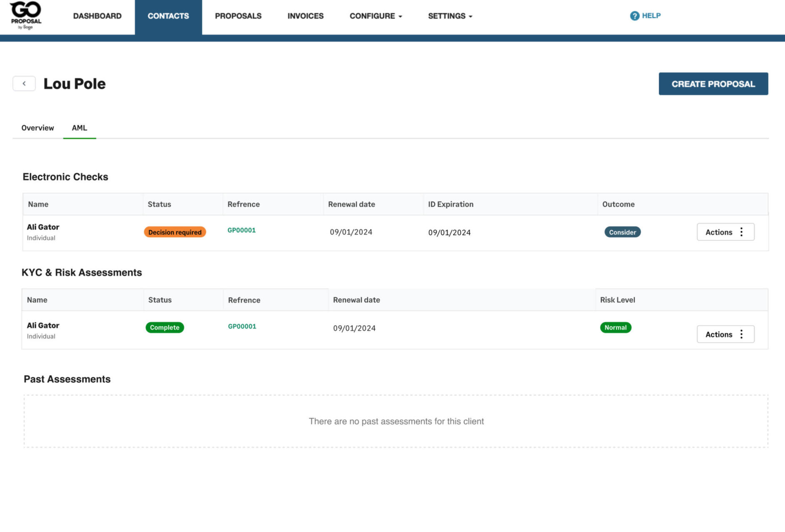Expand the Configure dropdown menu
The width and height of the screenshot is (785, 532).
[x=376, y=16]
